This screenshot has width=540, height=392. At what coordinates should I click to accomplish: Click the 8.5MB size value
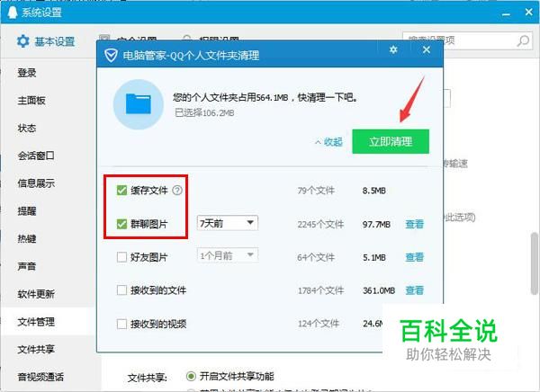click(374, 191)
